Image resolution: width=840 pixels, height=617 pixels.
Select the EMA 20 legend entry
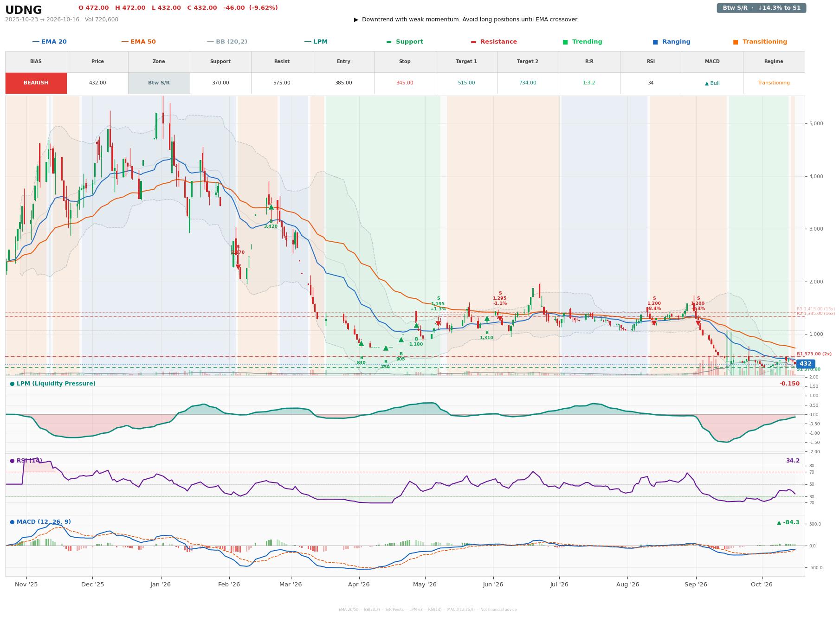(x=49, y=42)
